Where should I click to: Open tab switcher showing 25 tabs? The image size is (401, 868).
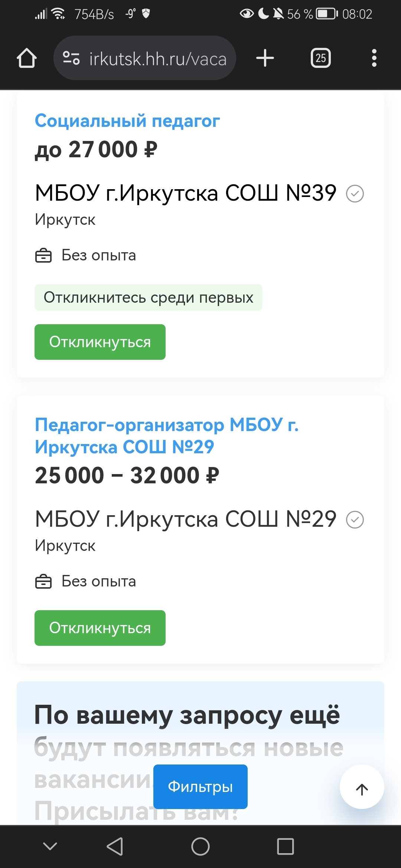(321, 58)
